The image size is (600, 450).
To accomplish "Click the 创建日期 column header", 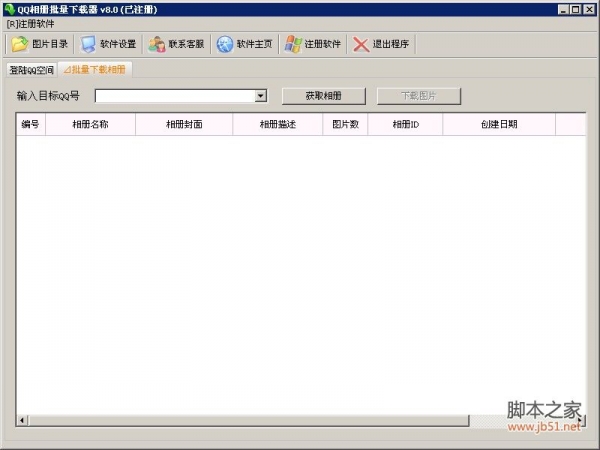I will coord(499,124).
